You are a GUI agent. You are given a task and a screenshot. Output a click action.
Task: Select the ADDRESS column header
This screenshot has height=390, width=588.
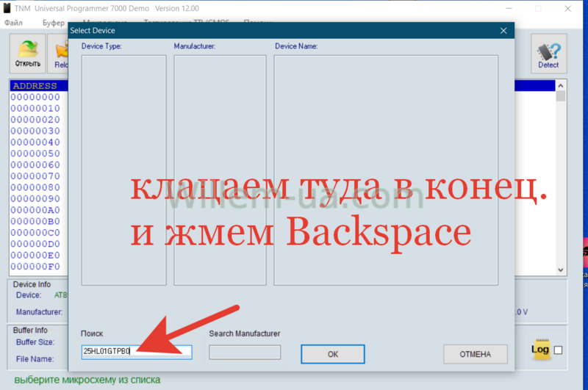tap(35, 86)
